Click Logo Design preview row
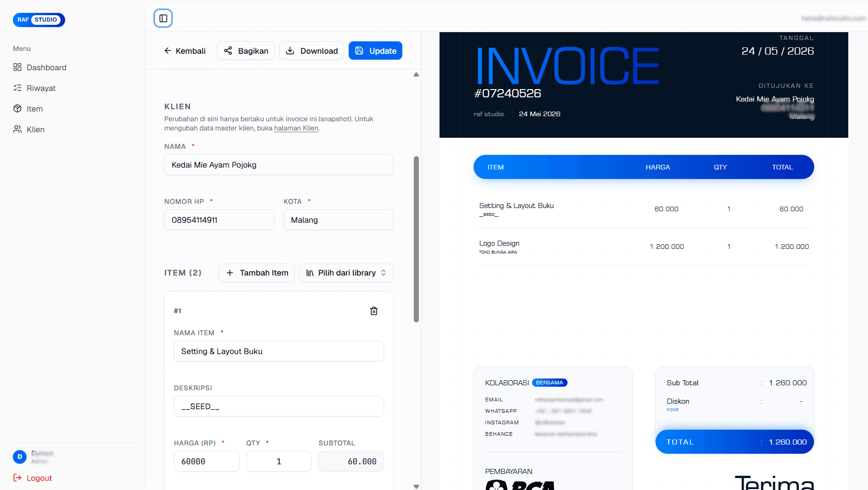This screenshot has width=868, height=490. coord(644,247)
